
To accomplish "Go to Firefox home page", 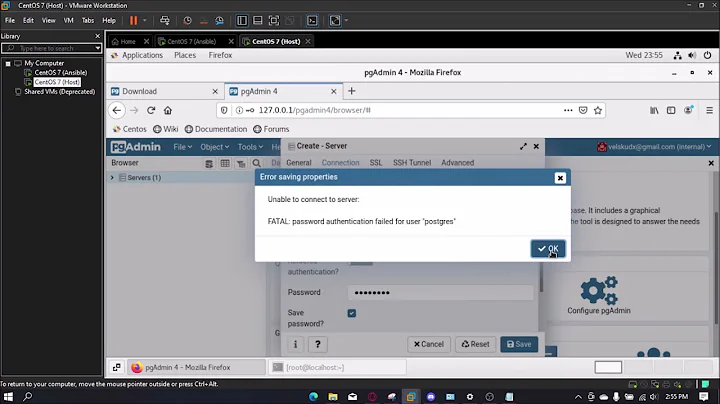I will pyautogui.click(x=168, y=110).
